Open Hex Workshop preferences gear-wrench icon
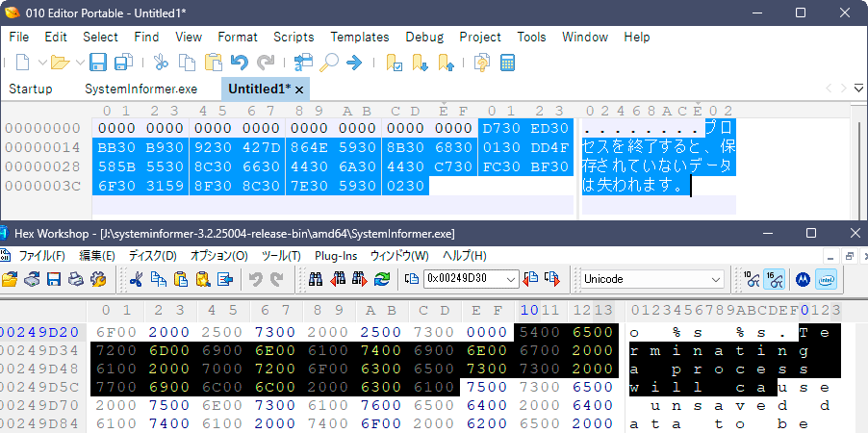The height and width of the screenshot is (433, 868). 98,279
